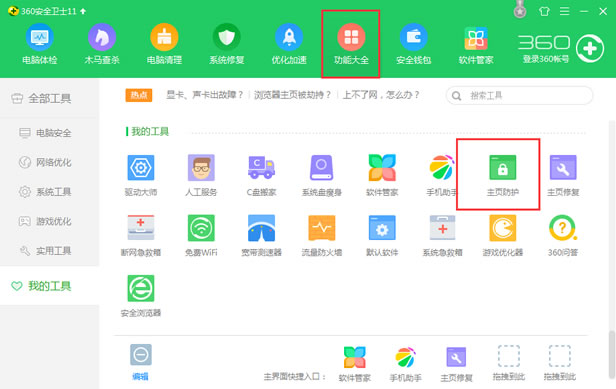This screenshot has height=389, width=616.
Task: Click the skin shirt icon in title bar
Action: tap(544, 11)
